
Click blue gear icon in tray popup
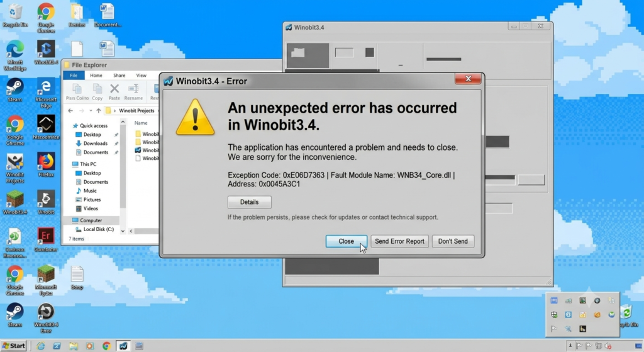568,315
